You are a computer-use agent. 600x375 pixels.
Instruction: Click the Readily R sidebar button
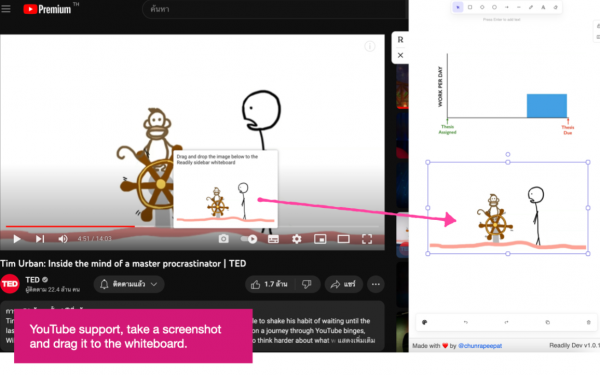(400, 39)
